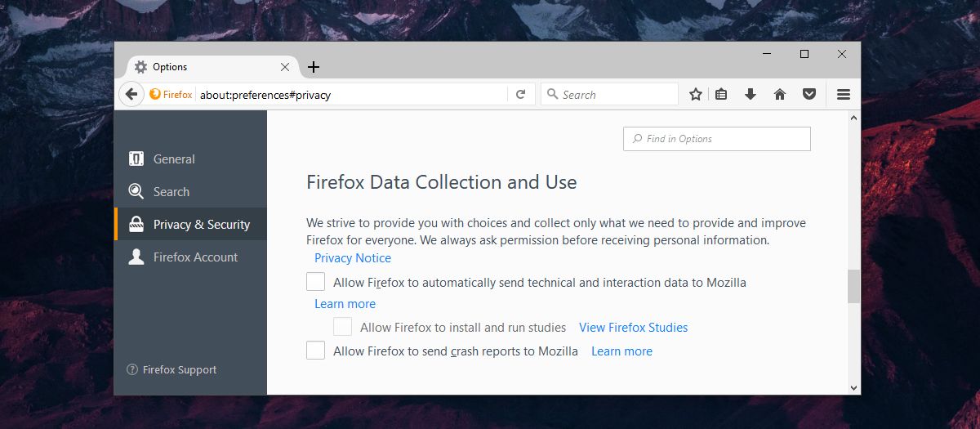Open the Pocket icon
The width and height of the screenshot is (980, 429).
point(809,95)
